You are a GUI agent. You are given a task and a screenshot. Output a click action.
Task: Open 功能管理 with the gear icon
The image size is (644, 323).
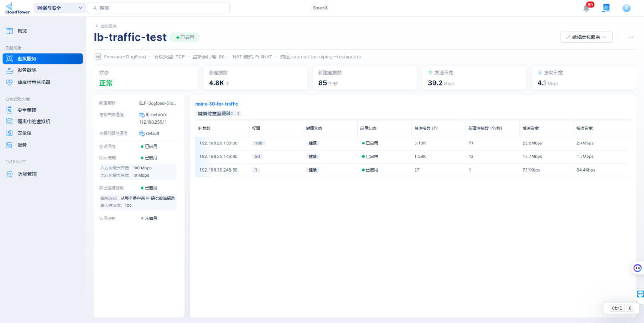(x=10, y=174)
